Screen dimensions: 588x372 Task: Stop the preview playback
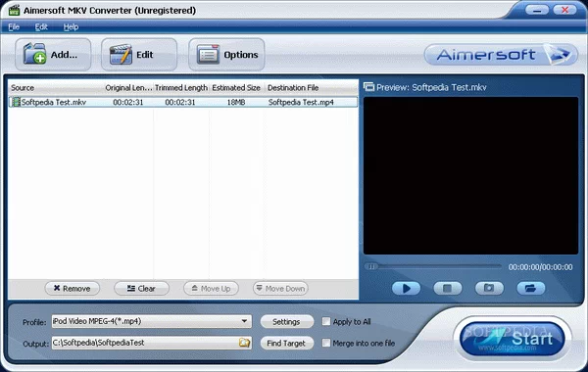pyautogui.click(x=448, y=288)
